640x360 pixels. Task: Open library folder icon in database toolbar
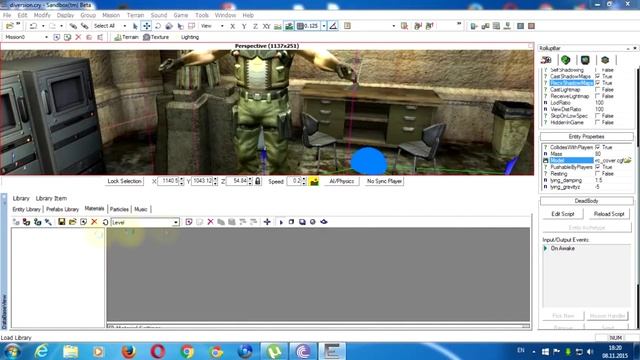pyautogui.click(x=72, y=222)
